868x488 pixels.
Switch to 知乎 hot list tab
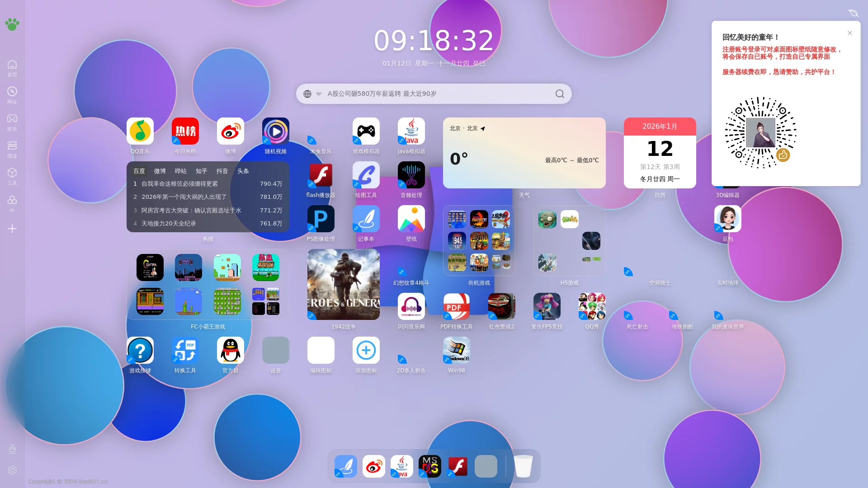tap(201, 171)
